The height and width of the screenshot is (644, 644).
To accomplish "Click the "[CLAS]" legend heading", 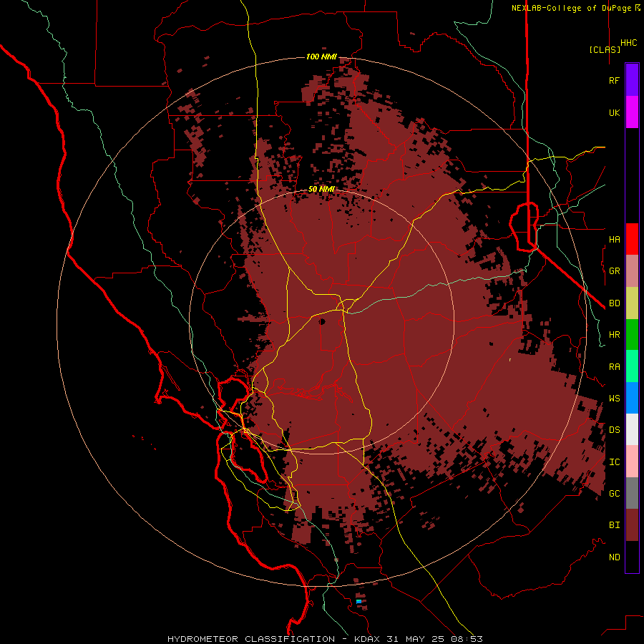I will pos(605,49).
